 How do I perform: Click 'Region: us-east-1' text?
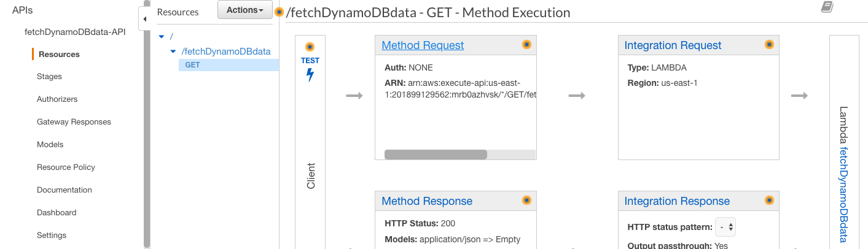click(662, 83)
